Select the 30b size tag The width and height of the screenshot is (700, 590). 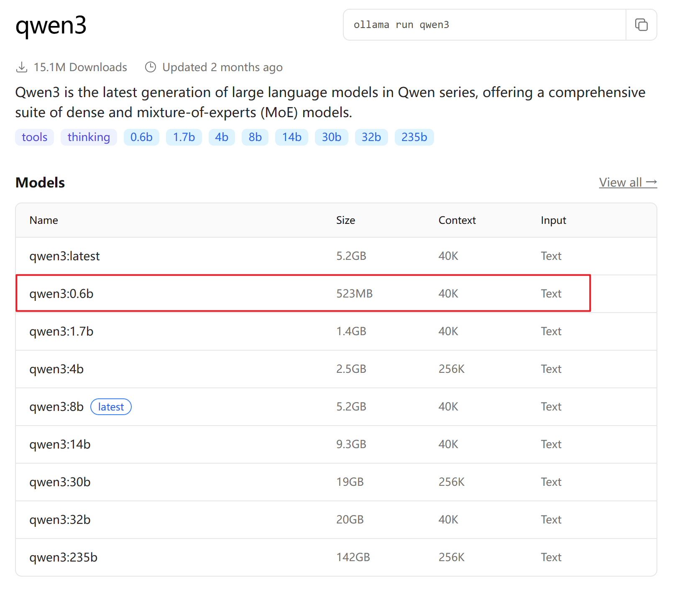(332, 137)
